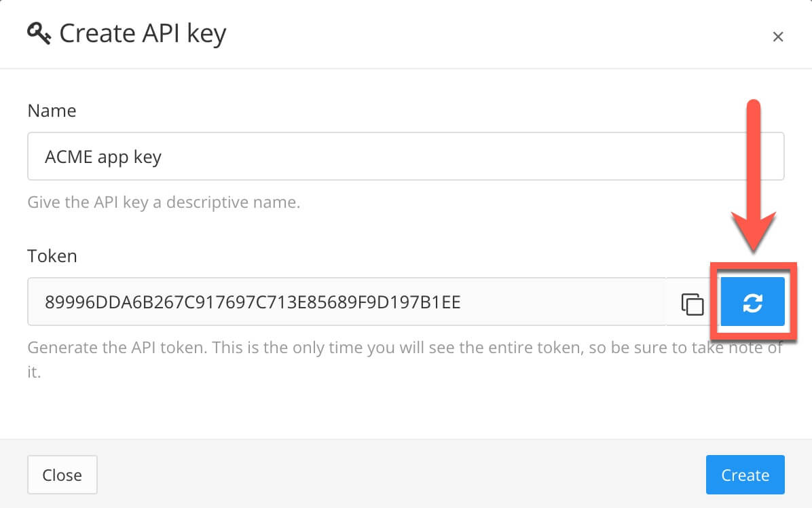812x508 pixels.
Task: Click the Close button
Action: tap(62, 475)
